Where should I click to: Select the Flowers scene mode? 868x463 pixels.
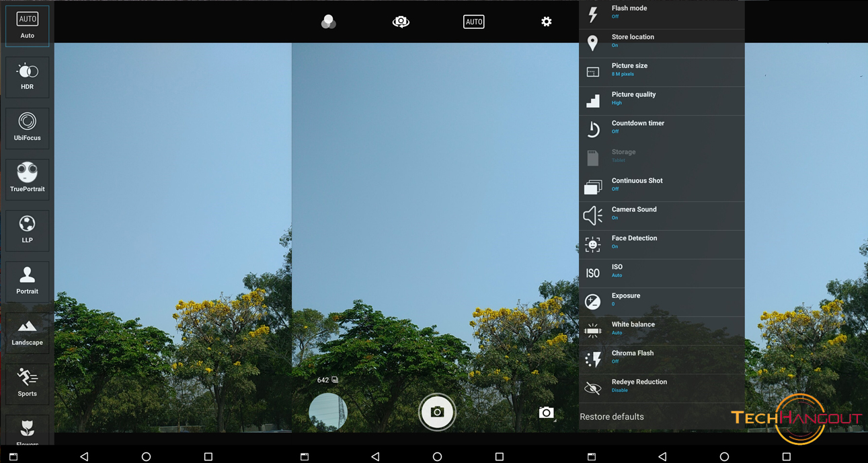pos(28,430)
